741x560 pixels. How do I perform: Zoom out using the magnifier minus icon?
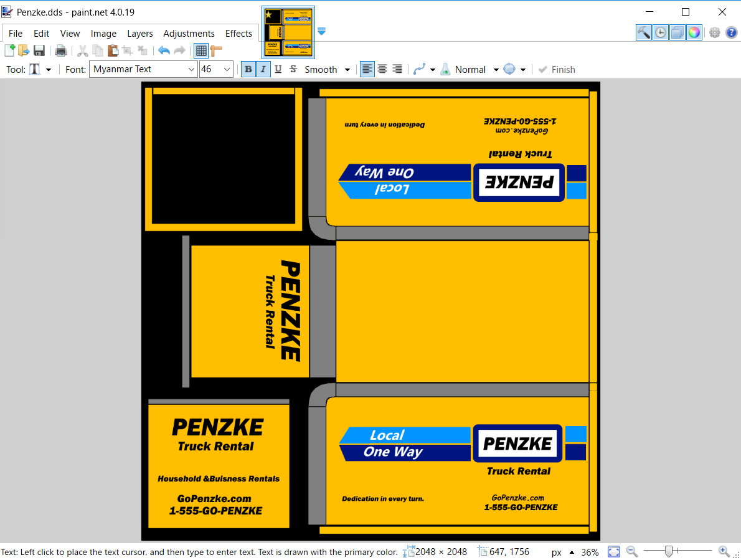pos(632,551)
